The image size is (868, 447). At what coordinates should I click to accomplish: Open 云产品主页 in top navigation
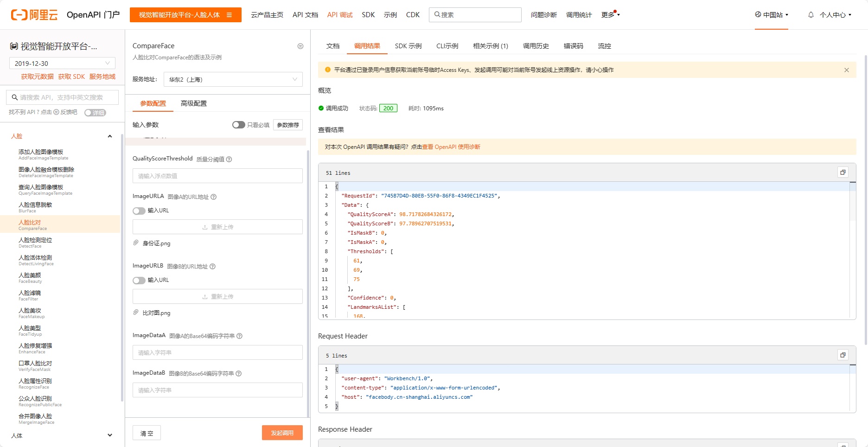(267, 15)
